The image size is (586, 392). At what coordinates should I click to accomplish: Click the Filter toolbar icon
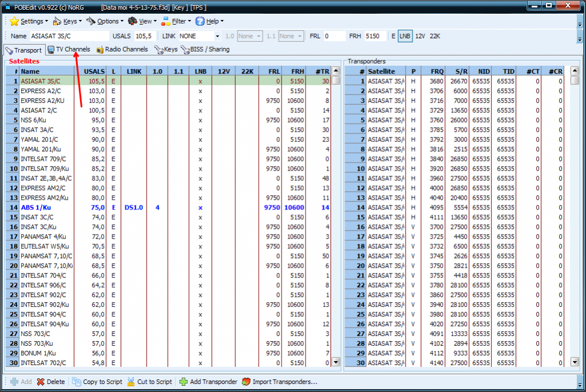[x=165, y=21]
